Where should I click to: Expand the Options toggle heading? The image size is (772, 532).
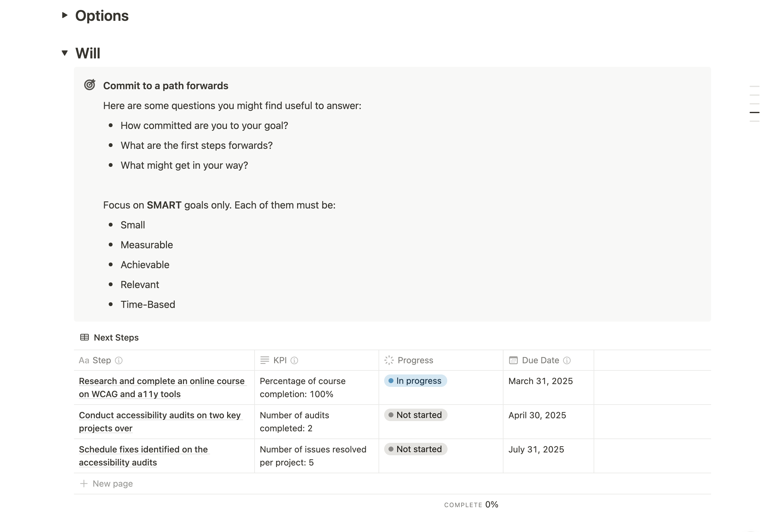tap(65, 15)
